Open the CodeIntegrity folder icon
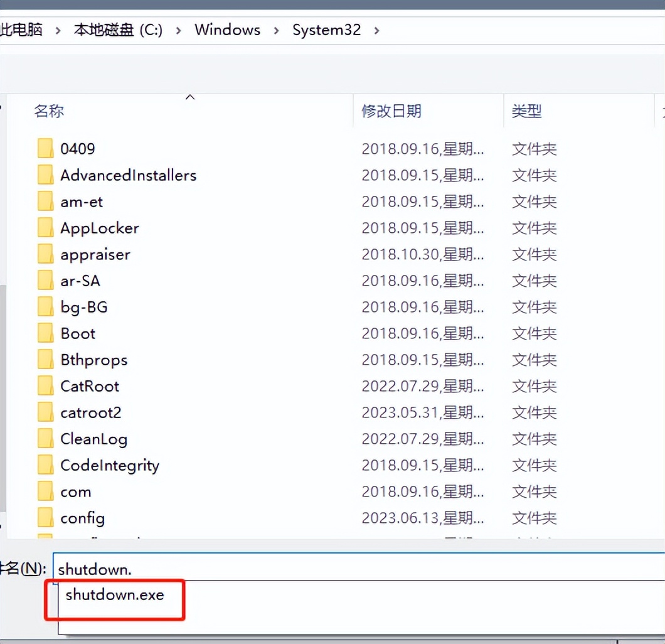 (45, 464)
